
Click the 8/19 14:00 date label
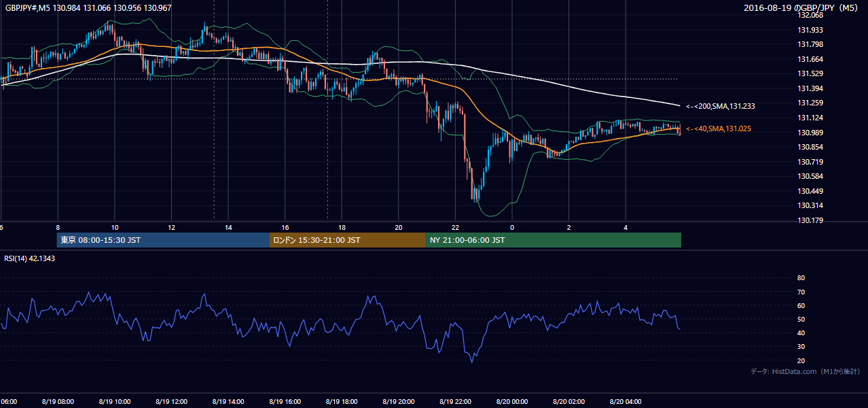point(228,401)
